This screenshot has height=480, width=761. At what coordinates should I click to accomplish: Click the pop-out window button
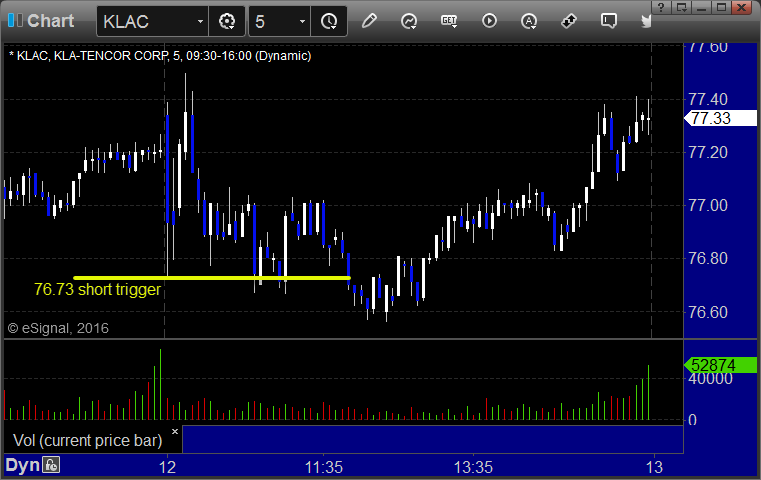pos(681,7)
